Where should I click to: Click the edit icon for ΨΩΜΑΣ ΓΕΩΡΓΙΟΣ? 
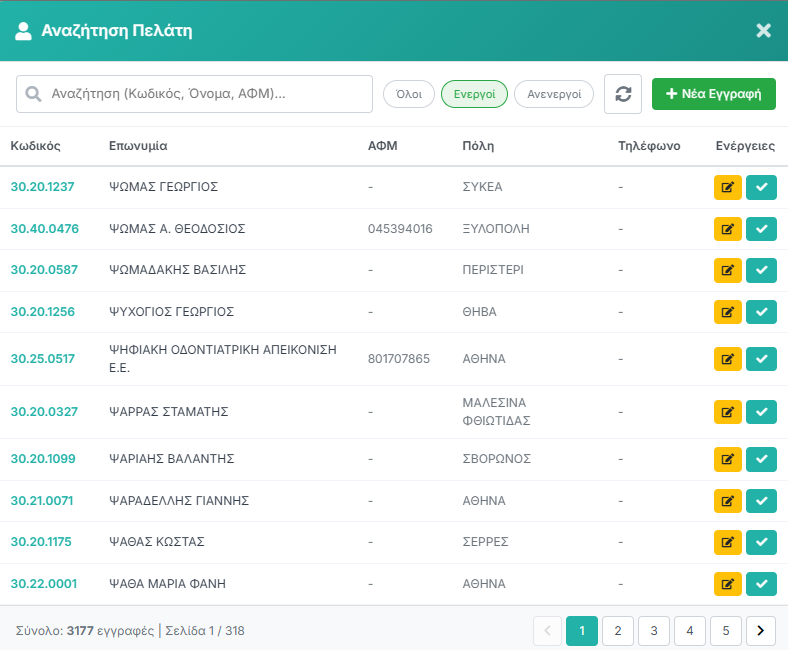[727, 187]
